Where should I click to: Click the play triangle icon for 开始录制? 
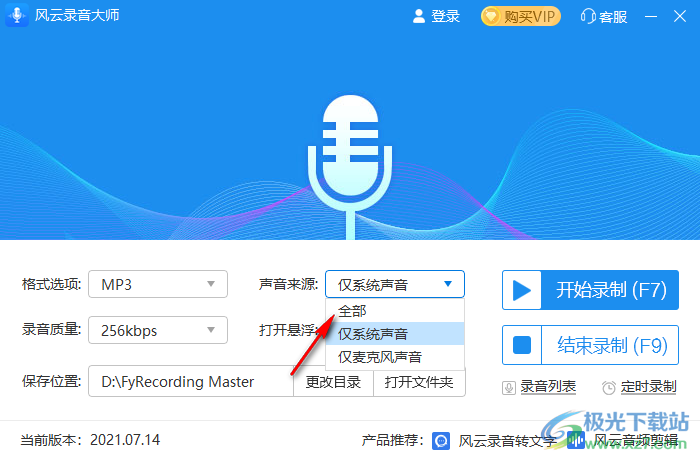522,290
